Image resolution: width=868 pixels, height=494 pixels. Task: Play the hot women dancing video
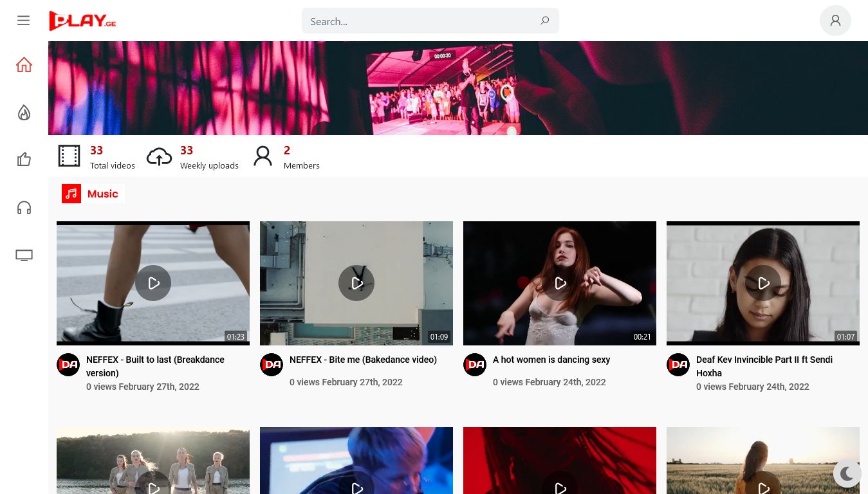point(560,283)
